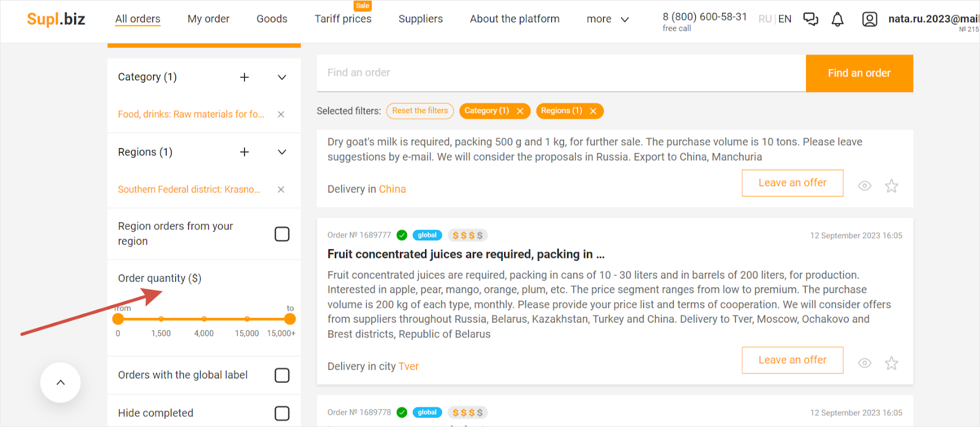Expand the more menu
The height and width of the screenshot is (427, 980).
(607, 20)
